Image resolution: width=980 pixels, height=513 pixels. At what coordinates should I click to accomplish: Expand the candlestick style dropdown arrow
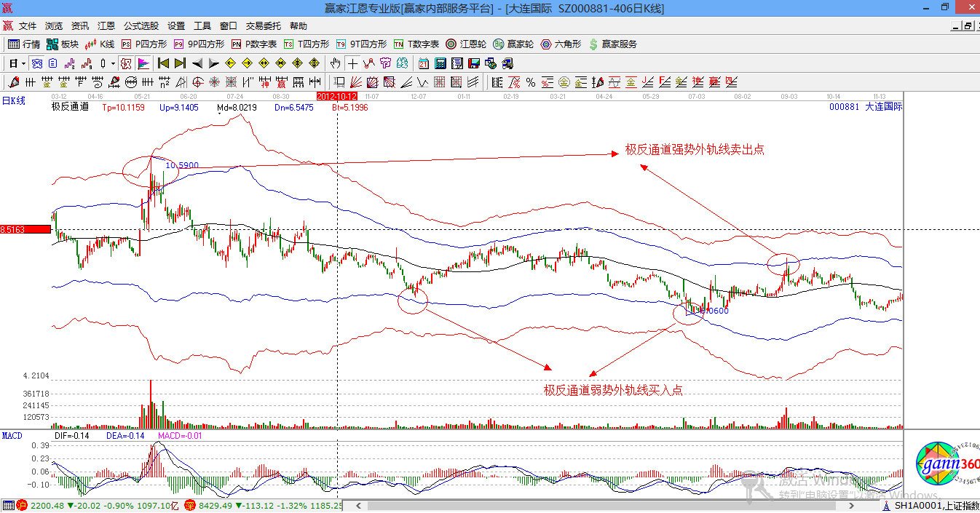point(113,63)
